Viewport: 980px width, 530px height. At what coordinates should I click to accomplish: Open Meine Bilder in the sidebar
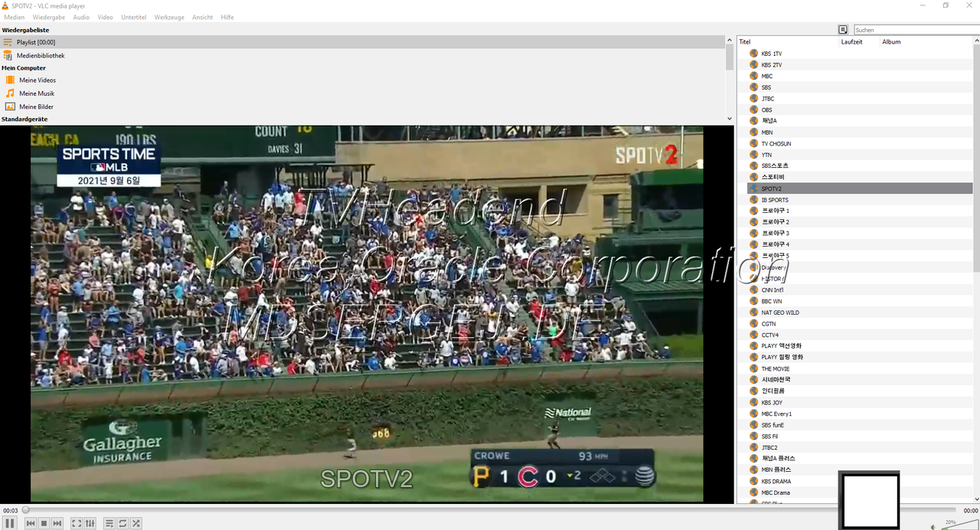[36, 106]
